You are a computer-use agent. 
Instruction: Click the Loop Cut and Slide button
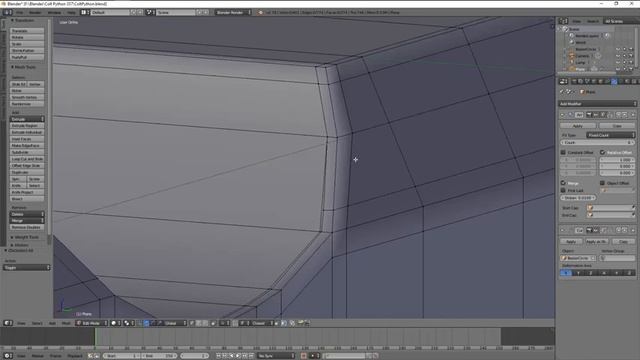(27, 159)
